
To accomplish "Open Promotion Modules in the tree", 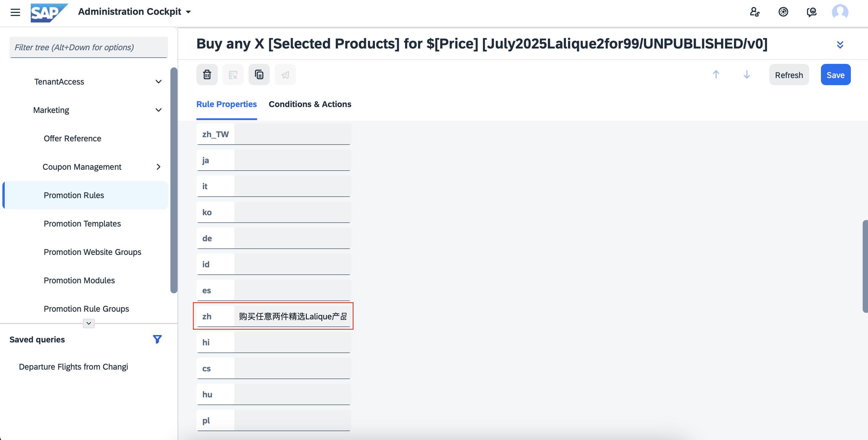I will pyautogui.click(x=79, y=280).
